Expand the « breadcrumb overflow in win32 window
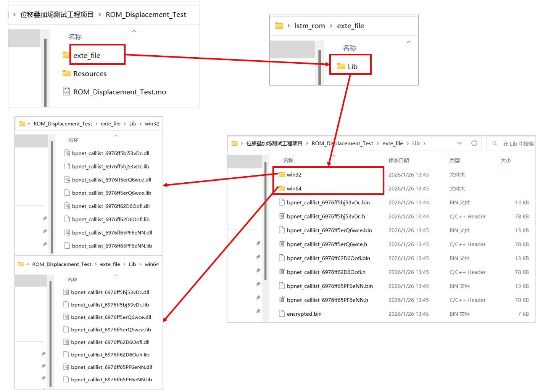Viewport: 543px width, 392px height. (x=29, y=124)
